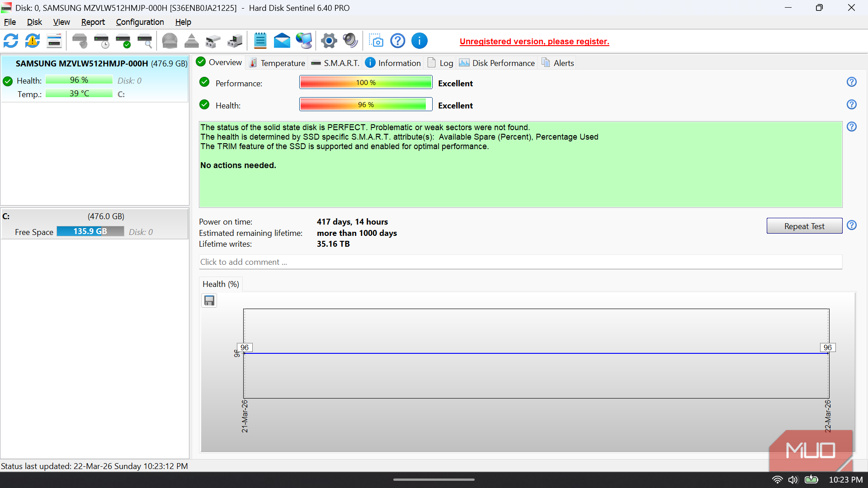Click the speaker sound settings icon

350,41
